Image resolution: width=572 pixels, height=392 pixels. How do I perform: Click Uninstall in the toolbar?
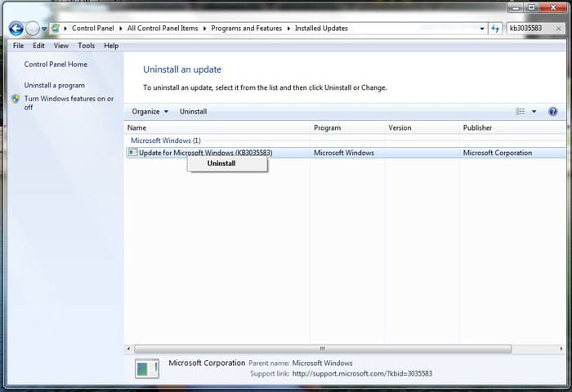point(193,112)
